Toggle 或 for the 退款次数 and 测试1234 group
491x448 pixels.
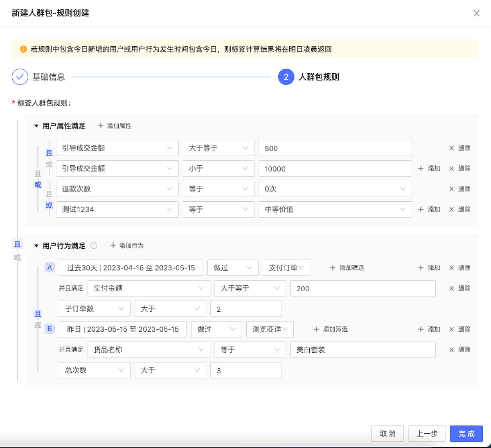49,205
